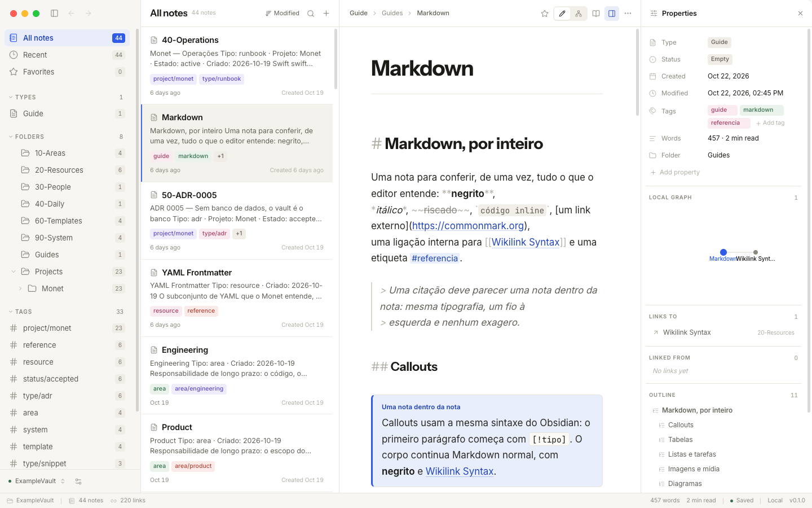This screenshot has height=508, width=812.
Task: Click Guides in the breadcrumb
Action: pos(392,13)
